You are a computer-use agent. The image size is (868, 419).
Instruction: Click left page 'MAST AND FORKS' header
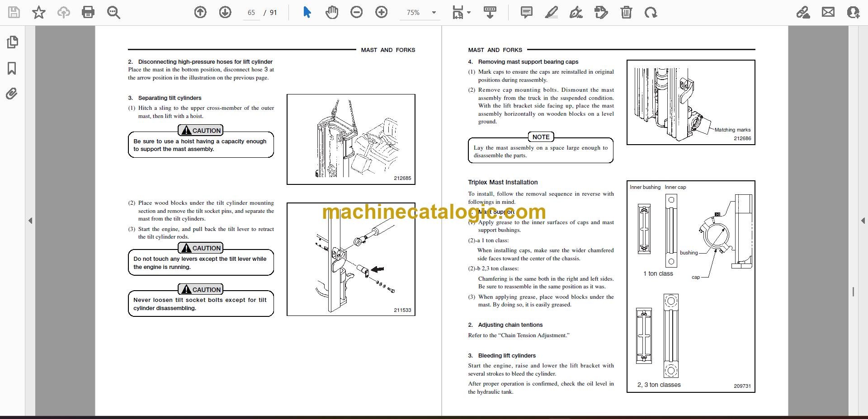tap(388, 50)
